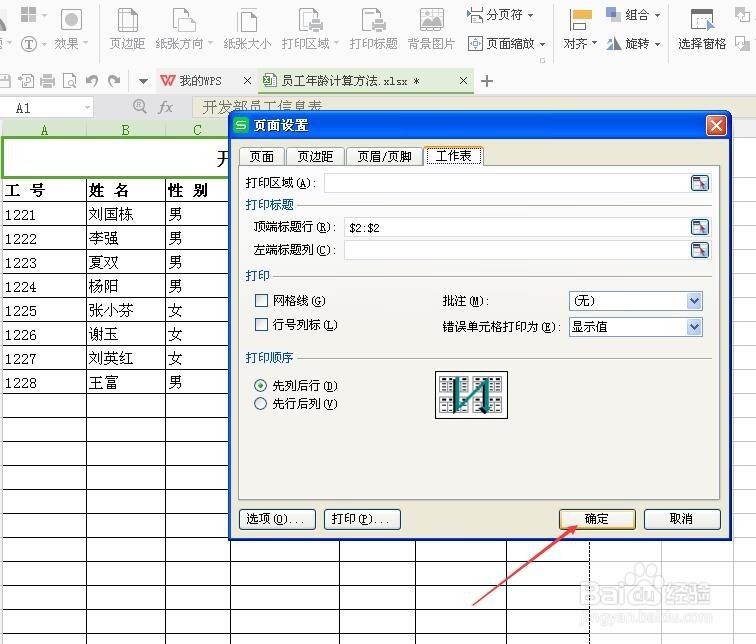
Task: Close the 我的WPS tab
Action: pyautogui.click(x=247, y=80)
